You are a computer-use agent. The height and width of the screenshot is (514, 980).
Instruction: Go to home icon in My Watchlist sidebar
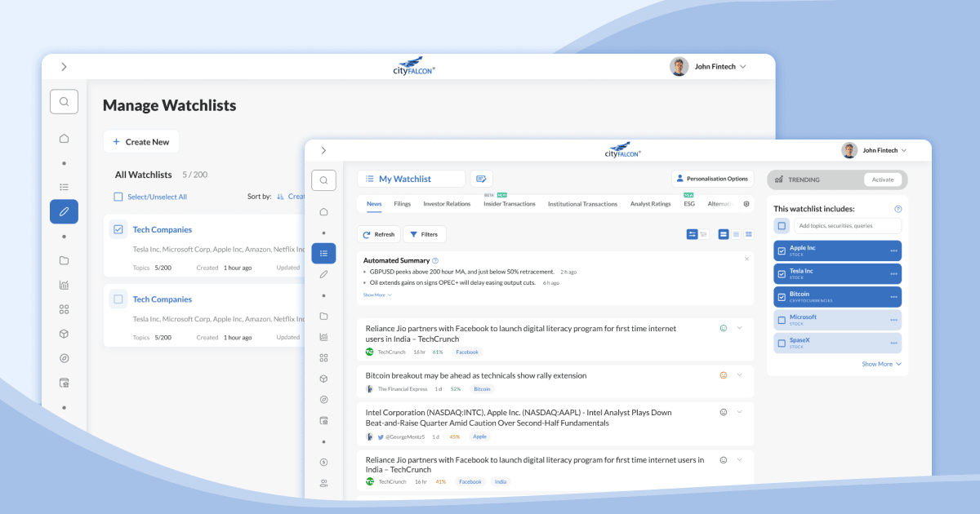tap(323, 212)
